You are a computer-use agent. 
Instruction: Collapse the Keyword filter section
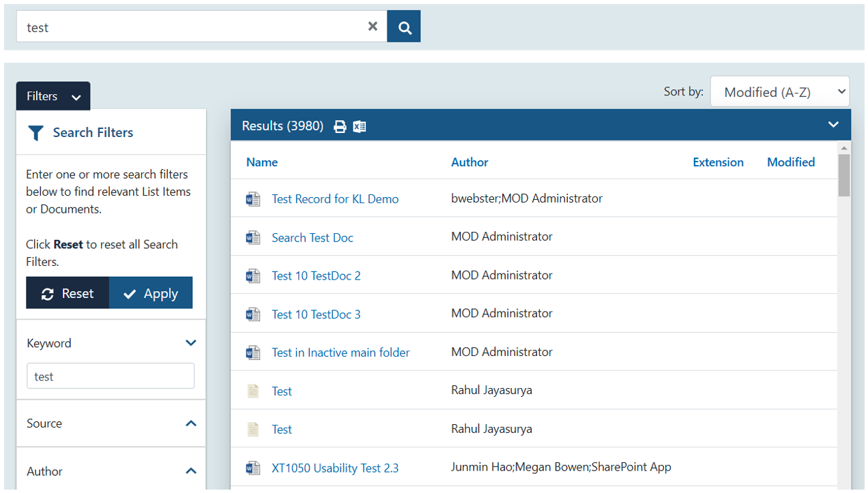pos(191,343)
